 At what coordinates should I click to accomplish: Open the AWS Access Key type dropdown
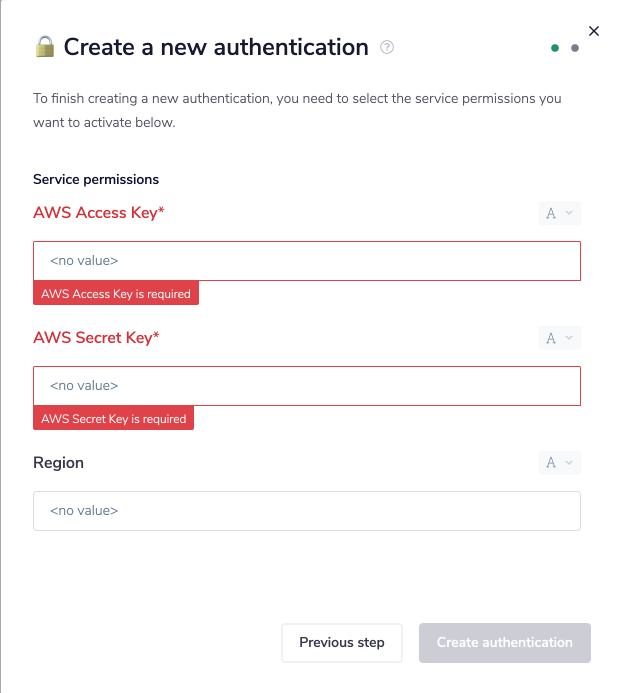[x=559, y=213]
